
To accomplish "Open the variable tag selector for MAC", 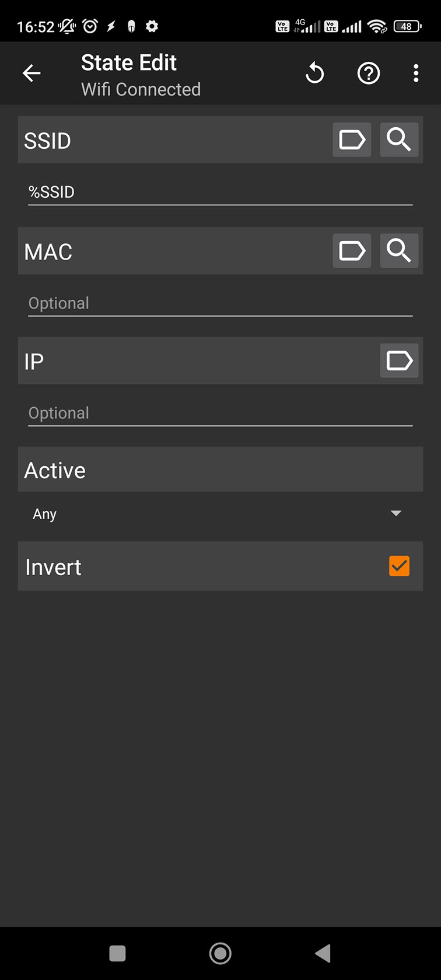I will (x=352, y=251).
